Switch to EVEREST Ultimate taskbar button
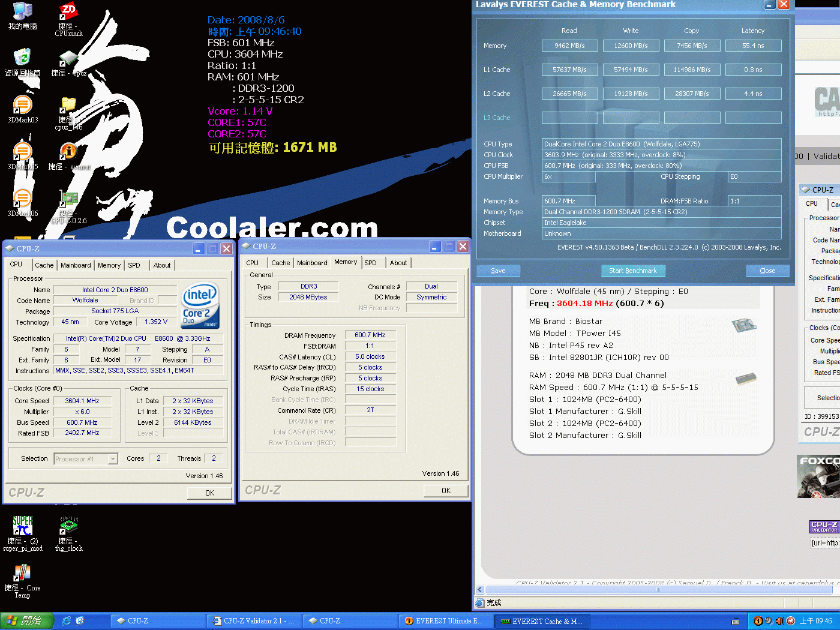This screenshot has height=630, width=840. pyautogui.click(x=446, y=621)
